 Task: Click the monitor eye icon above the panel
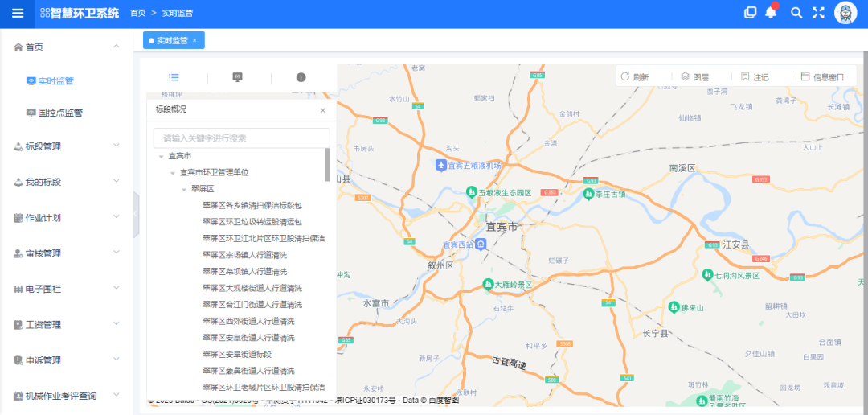point(238,77)
